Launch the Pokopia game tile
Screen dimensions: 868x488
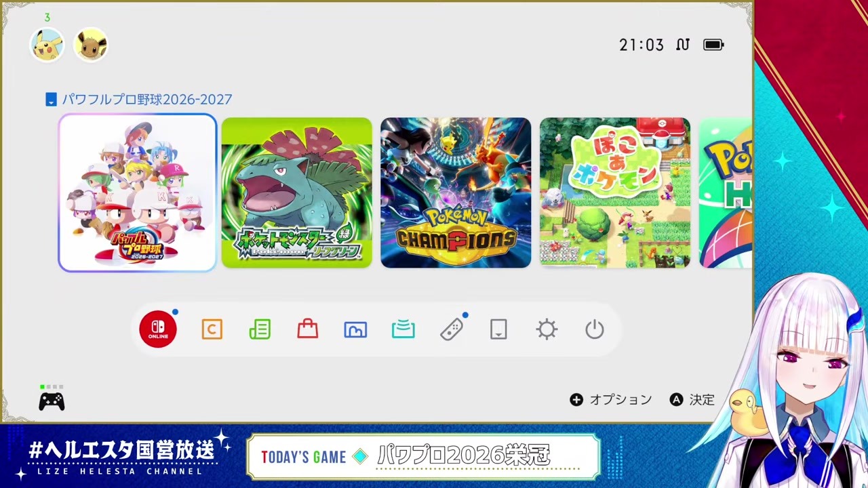(x=615, y=193)
